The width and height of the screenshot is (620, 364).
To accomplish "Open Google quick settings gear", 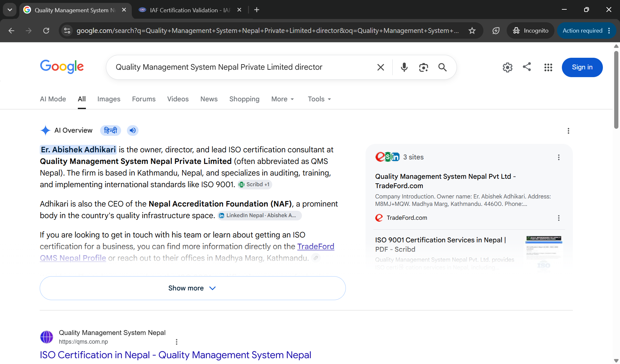I will click(x=508, y=67).
